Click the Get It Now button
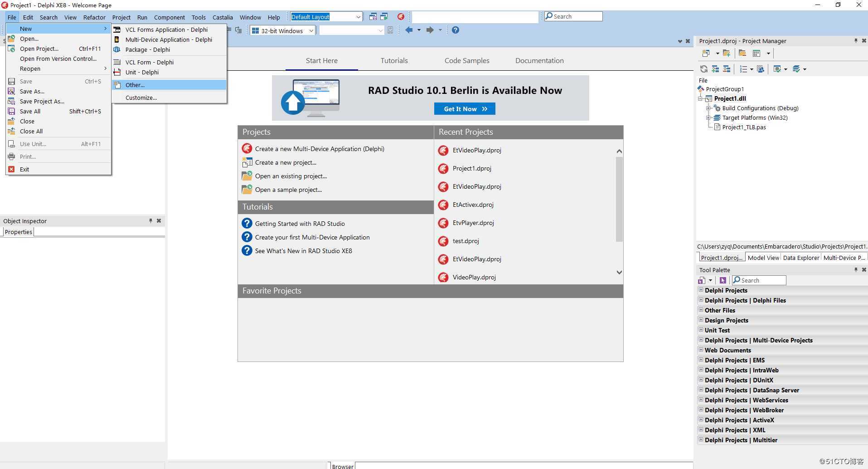 [465, 109]
